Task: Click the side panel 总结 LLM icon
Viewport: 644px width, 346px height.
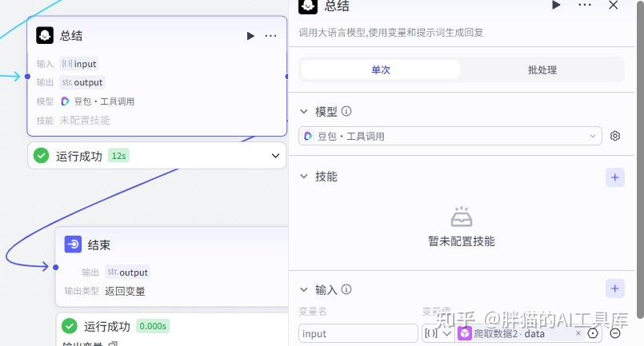Action: click(x=308, y=6)
